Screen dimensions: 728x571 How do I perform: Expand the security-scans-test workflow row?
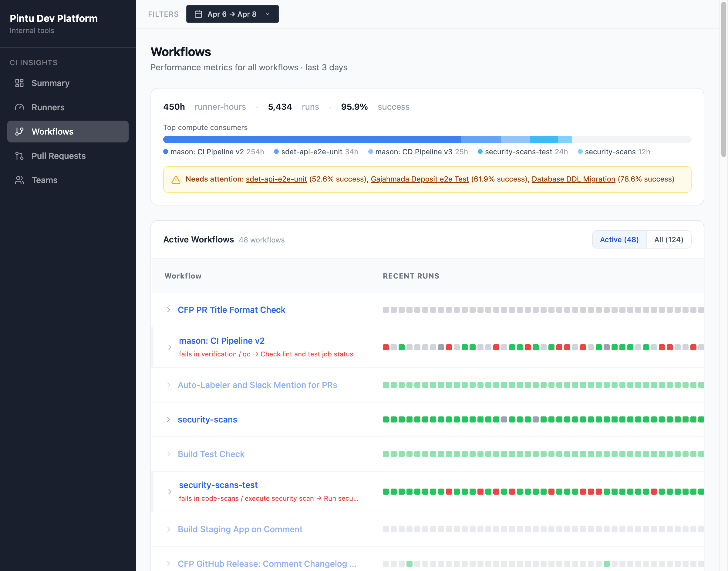coord(170,491)
